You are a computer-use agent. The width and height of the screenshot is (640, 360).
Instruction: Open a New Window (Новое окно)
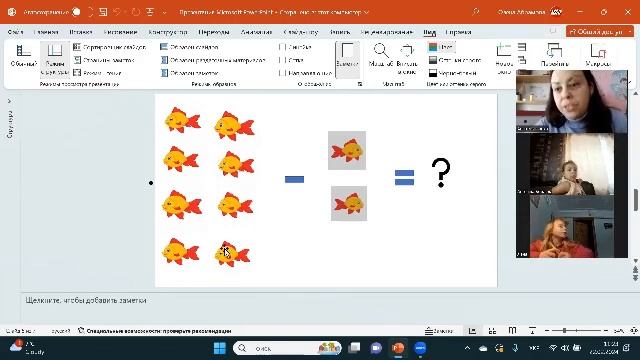504,59
